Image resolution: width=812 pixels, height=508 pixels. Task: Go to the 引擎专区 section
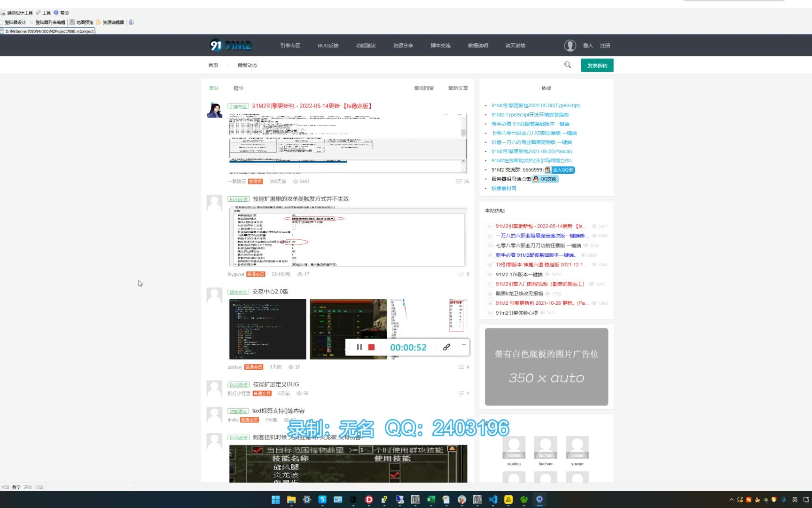(290, 46)
